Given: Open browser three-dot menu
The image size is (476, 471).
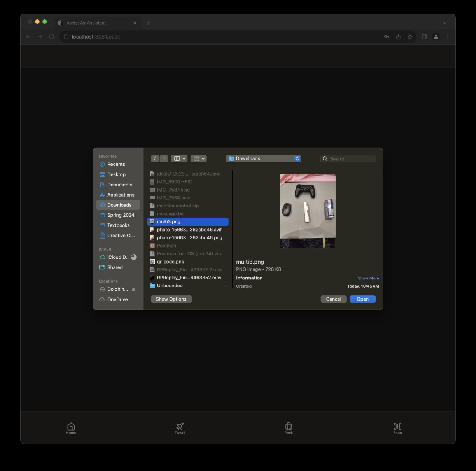Looking at the screenshot, I should 448,37.
